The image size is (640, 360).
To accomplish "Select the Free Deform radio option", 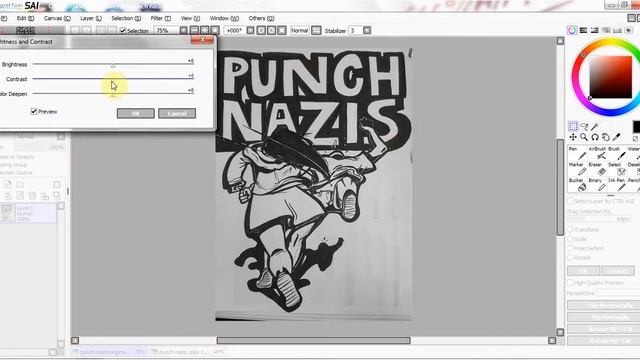I will coord(571,248).
